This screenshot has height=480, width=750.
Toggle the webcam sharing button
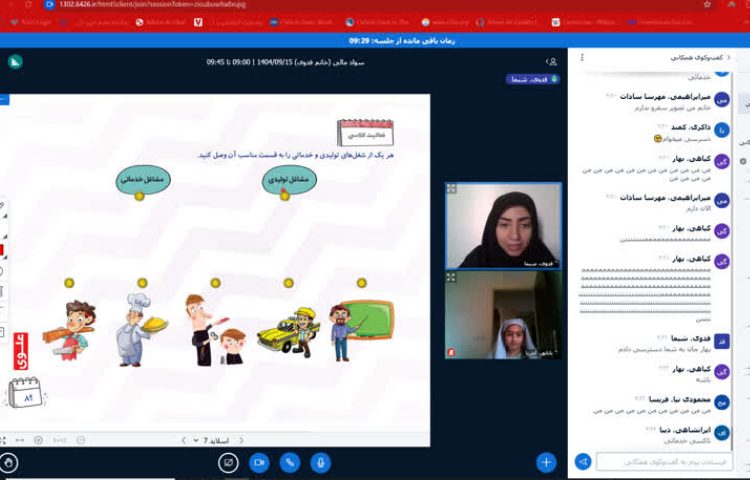[259, 462]
